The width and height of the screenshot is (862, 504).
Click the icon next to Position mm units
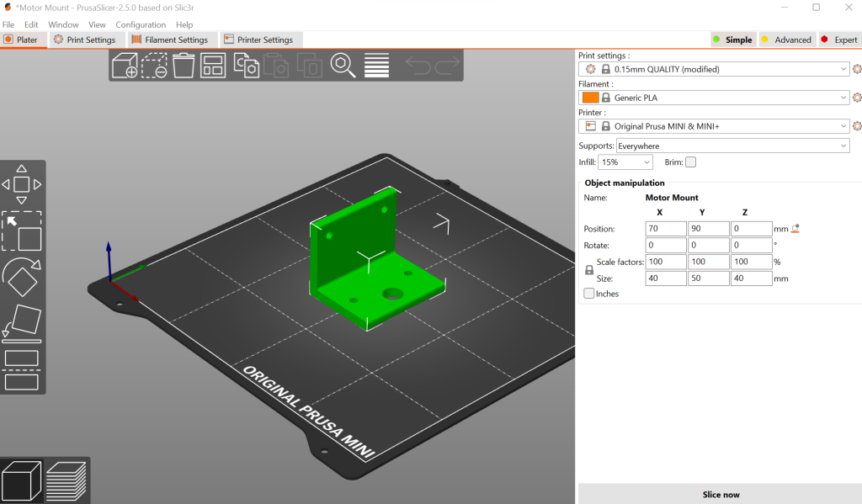click(795, 229)
